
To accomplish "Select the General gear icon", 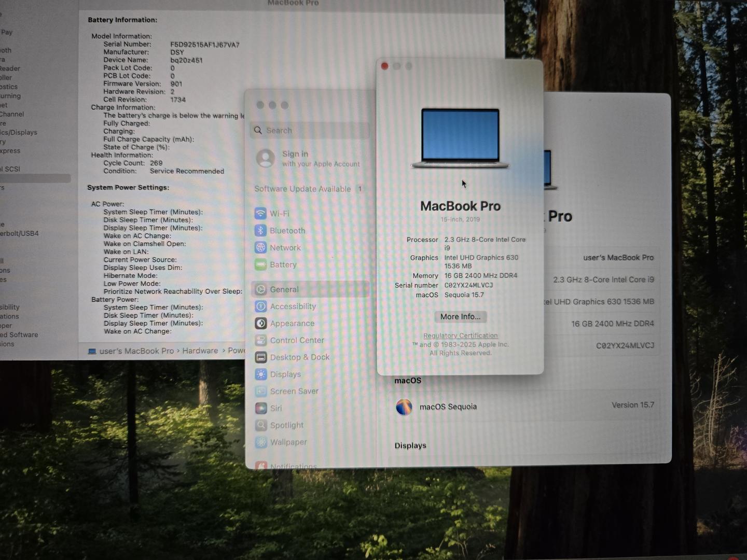I will (x=261, y=289).
